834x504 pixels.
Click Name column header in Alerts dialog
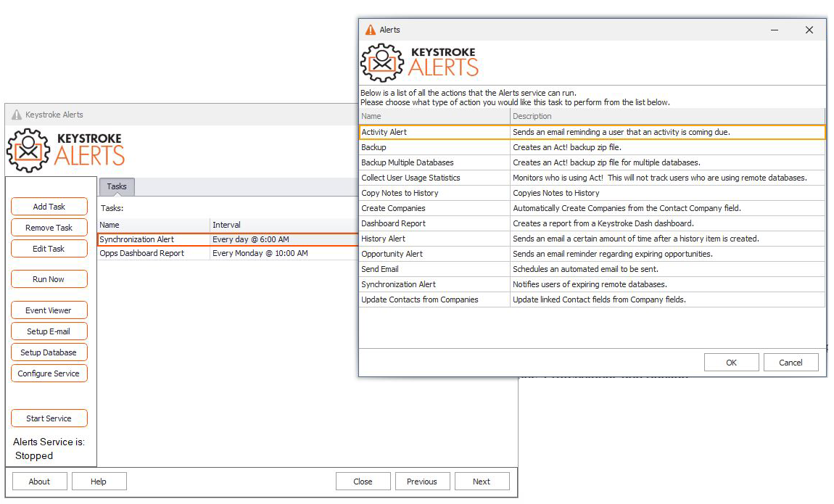tap(434, 116)
